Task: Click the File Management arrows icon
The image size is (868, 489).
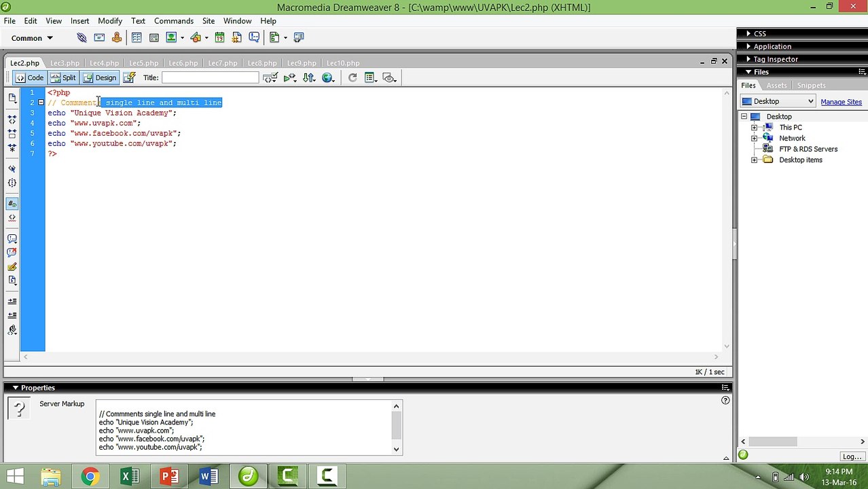Action: point(309,77)
